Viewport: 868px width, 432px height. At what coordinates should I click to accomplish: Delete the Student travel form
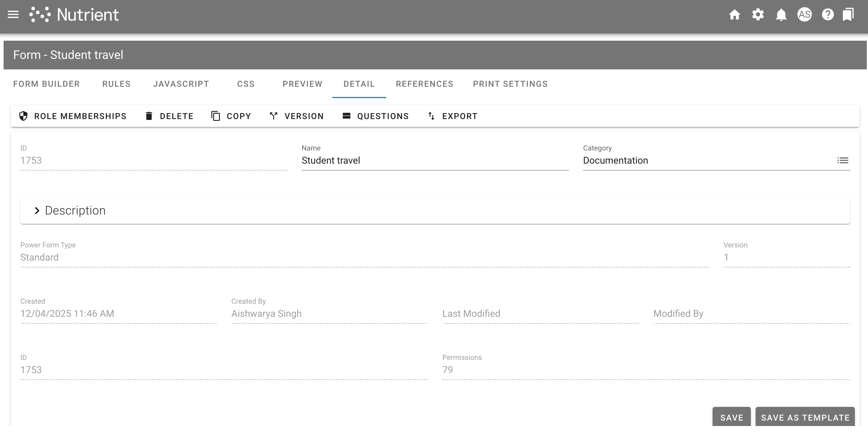coord(169,116)
